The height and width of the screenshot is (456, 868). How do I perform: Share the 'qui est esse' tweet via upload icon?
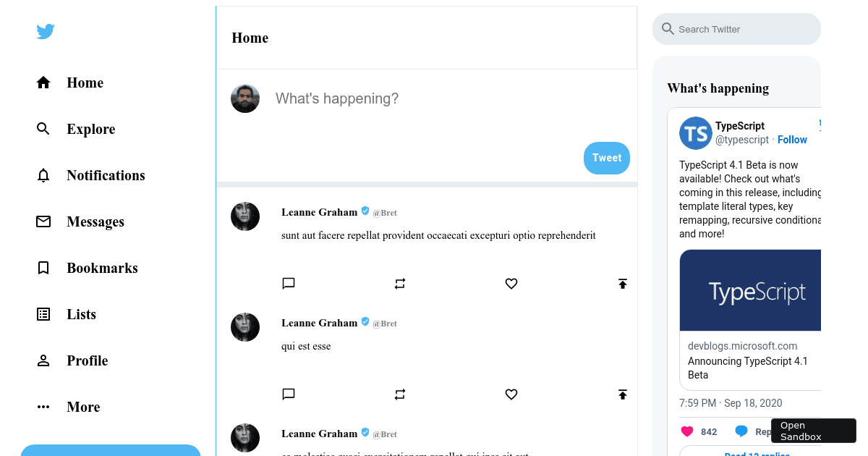[623, 394]
